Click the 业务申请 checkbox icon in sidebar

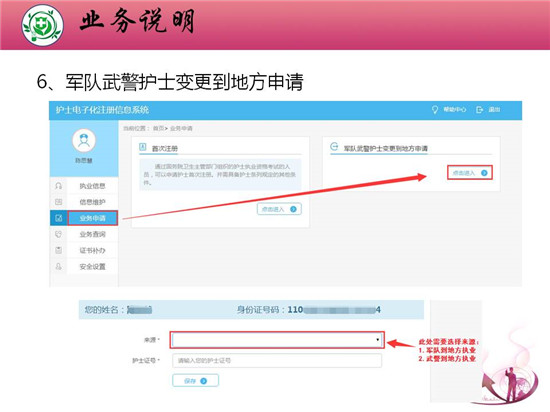tap(59, 218)
